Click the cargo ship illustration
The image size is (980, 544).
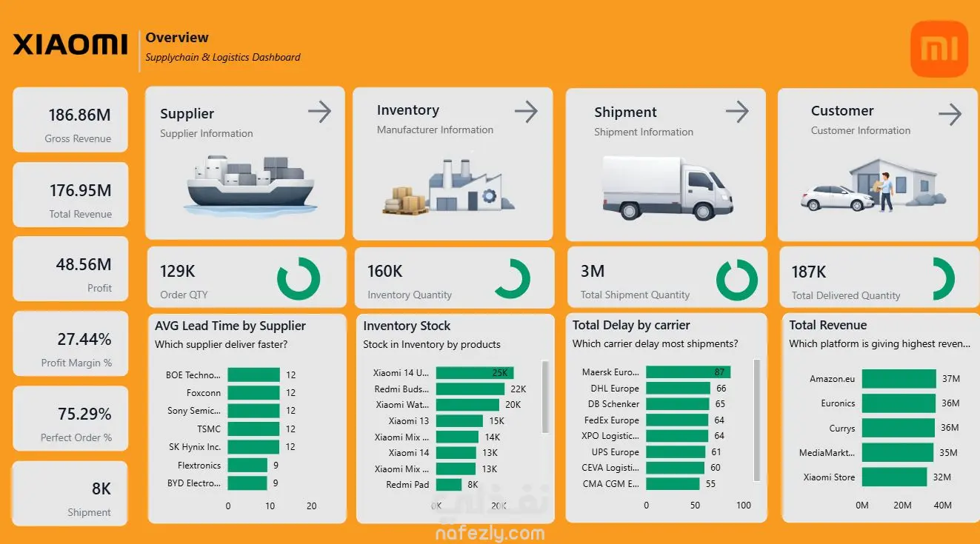pos(250,185)
